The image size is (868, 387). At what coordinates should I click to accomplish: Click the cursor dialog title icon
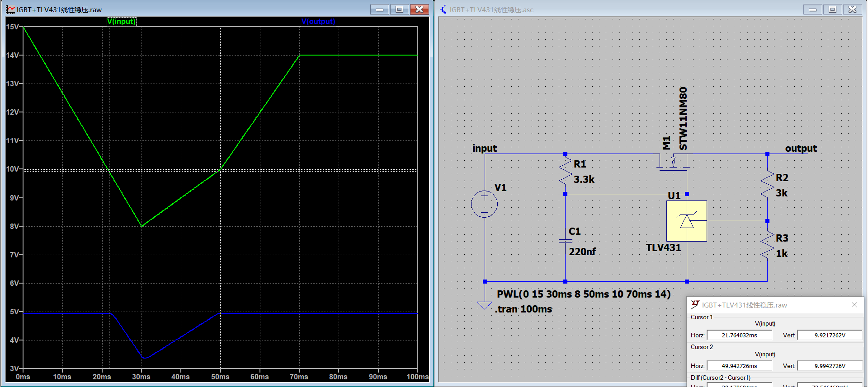(695, 305)
